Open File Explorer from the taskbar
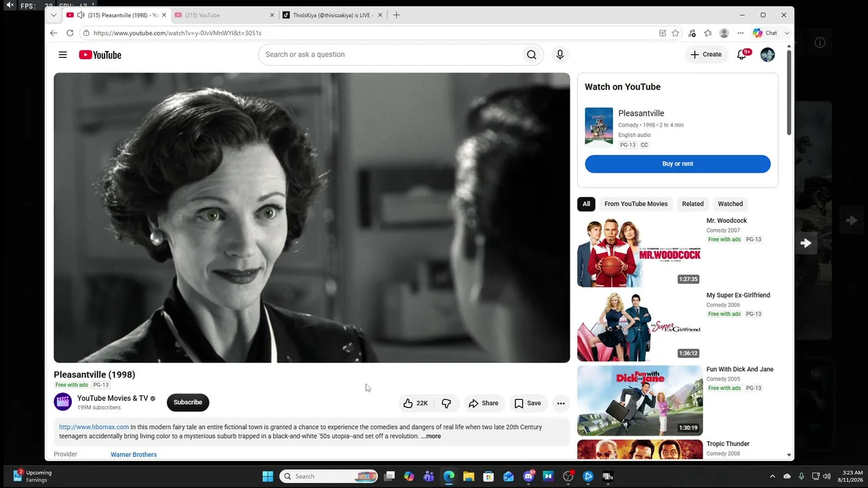The image size is (868, 488). tap(469, 476)
